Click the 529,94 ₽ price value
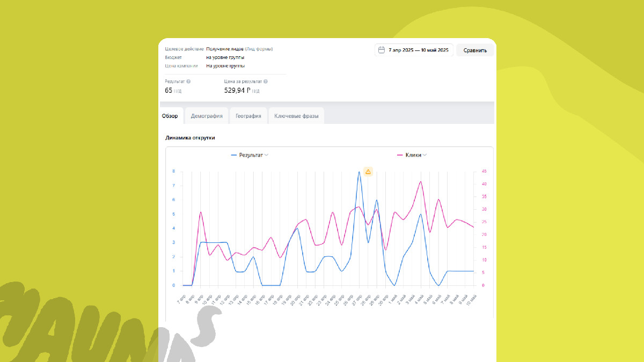The image size is (644, 362). [237, 91]
